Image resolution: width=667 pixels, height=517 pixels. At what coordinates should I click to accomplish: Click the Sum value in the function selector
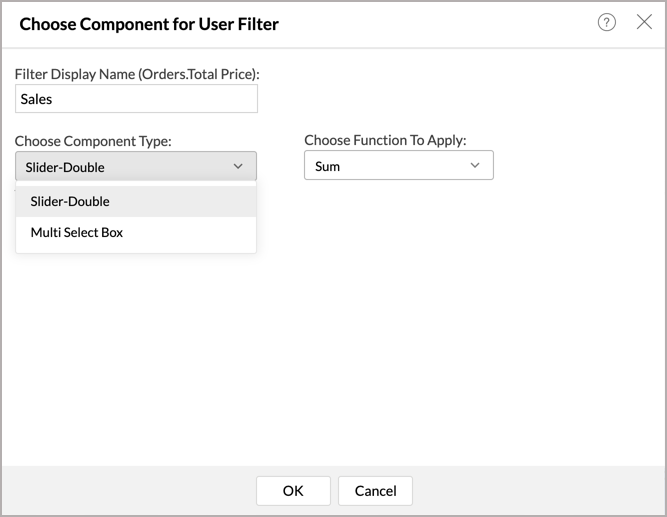[328, 166]
